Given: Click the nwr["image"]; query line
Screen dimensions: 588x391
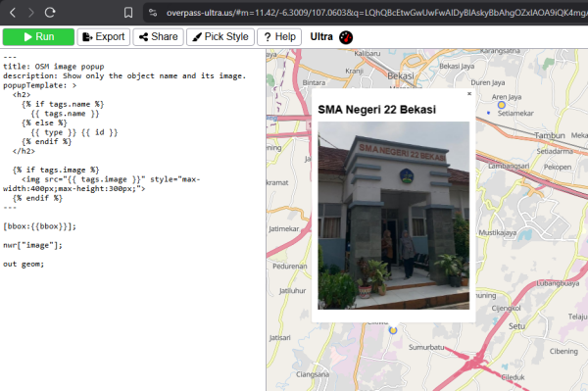Looking at the screenshot, I should click(x=32, y=245).
